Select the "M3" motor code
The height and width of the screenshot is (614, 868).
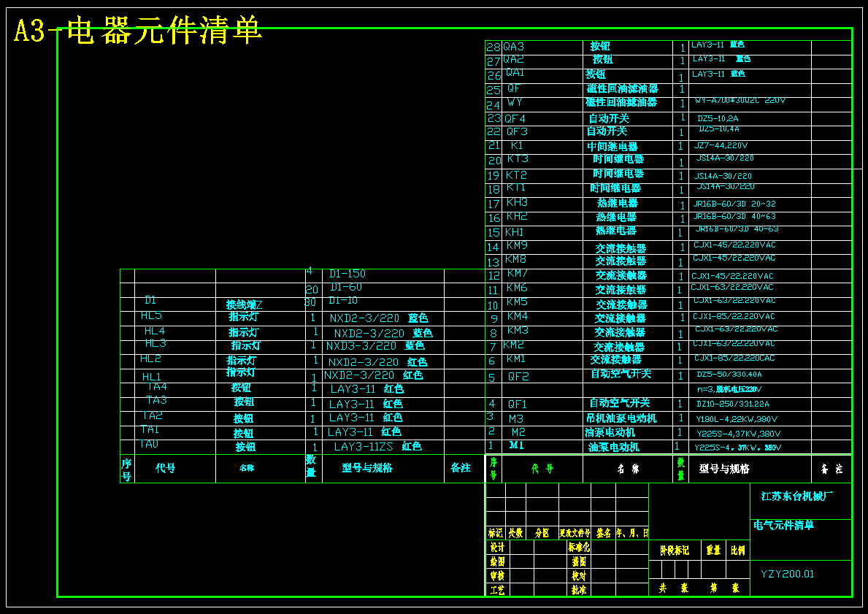tap(516, 419)
